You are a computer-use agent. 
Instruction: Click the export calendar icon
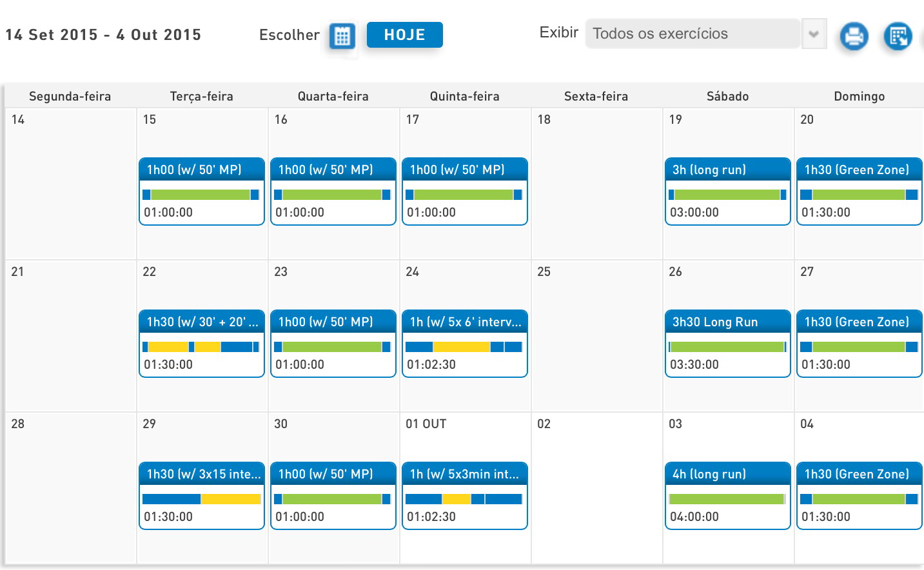(x=898, y=36)
